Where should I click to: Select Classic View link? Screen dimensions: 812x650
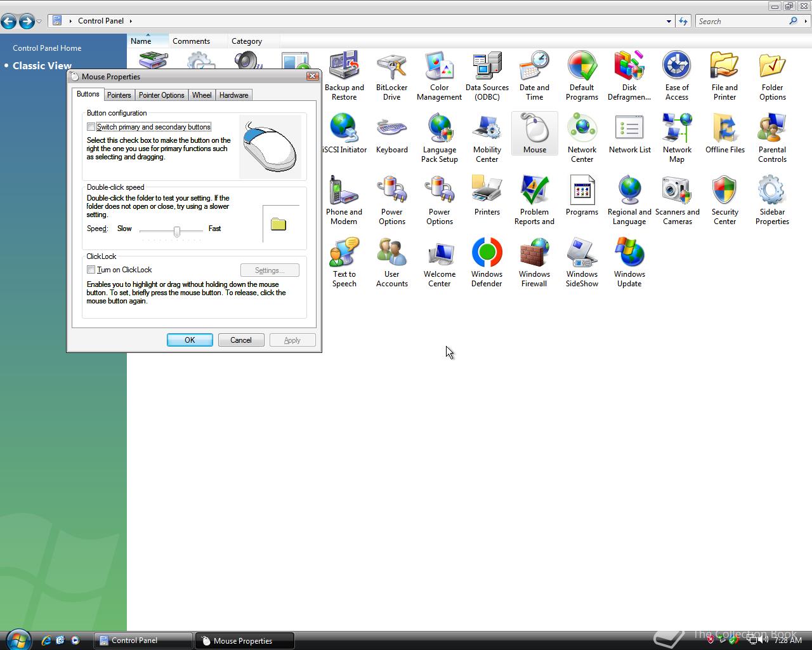click(x=42, y=65)
